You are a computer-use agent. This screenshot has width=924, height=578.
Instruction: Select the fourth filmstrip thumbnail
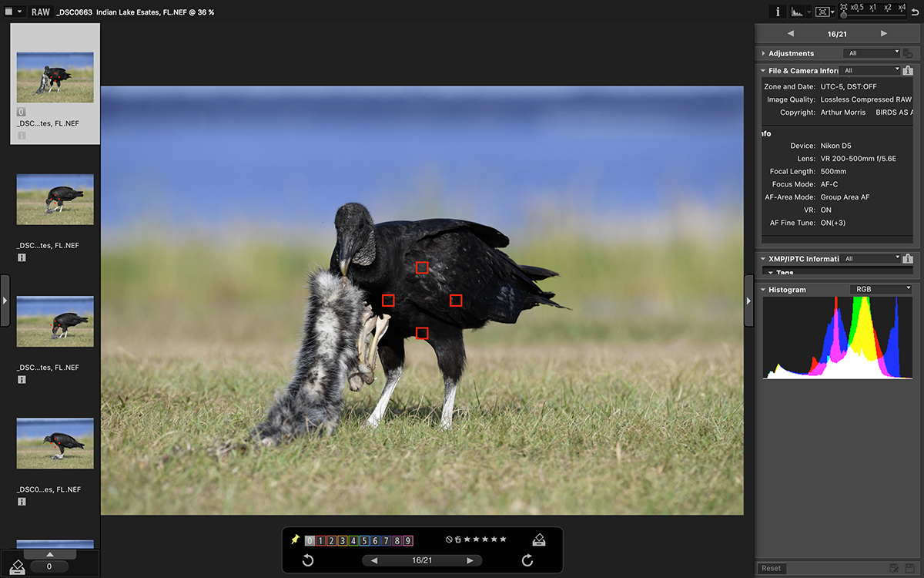click(55, 443)
